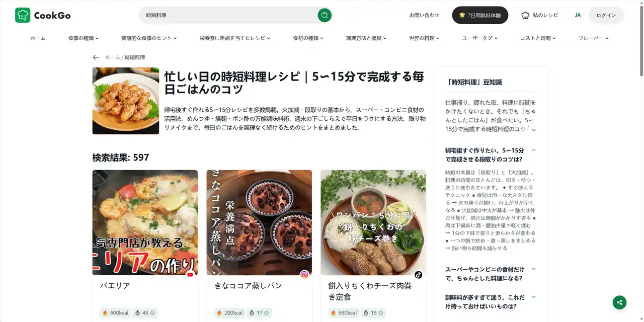Image resolution: width=644 pixels, height=322 pixels.
Task: Expand the スーパーやコンビニの食材 question
Action: pyautogui.click(x=534, y=269)
